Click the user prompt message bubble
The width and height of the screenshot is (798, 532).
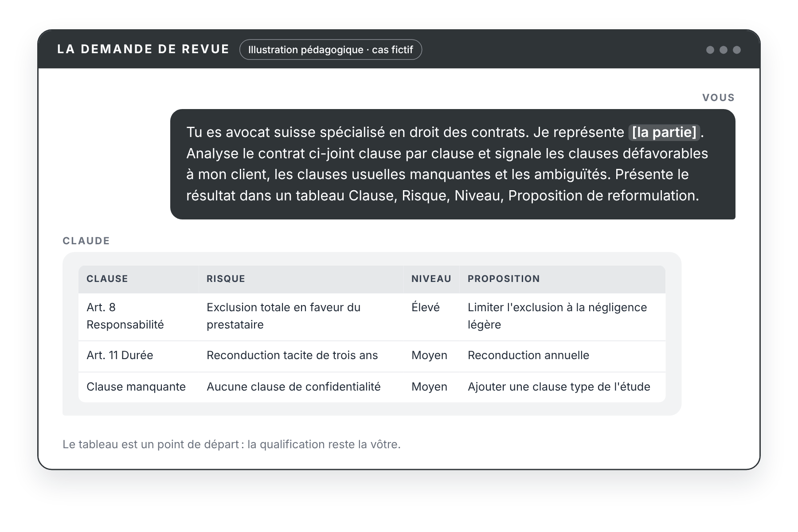coord(453,164)
